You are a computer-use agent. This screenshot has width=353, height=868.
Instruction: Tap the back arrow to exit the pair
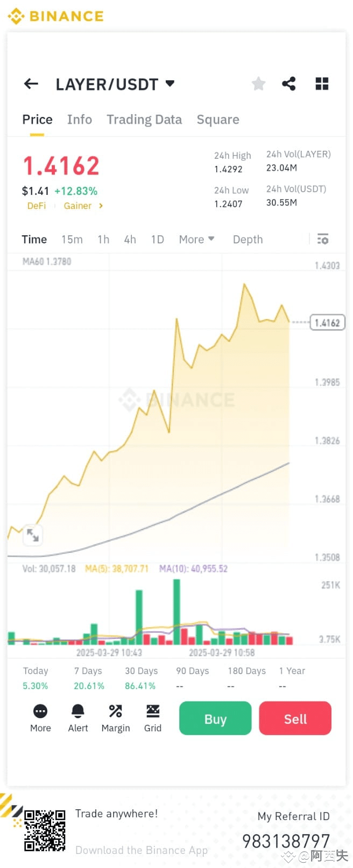point(31,83)
